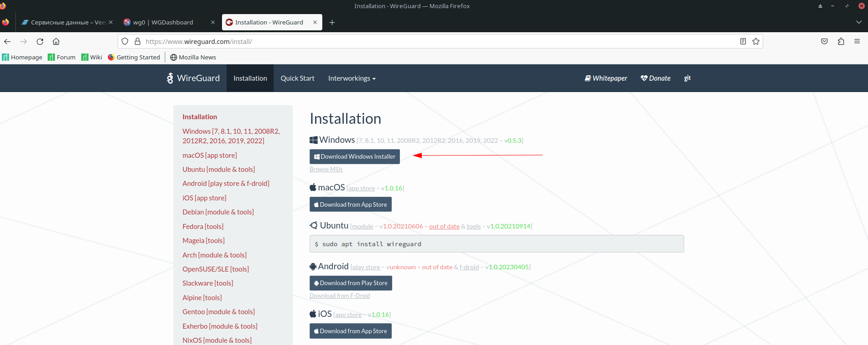The height and width of the screenshot is (345, 868).
Task: Open the tracking protection shield icon
Action: (125, 41)
